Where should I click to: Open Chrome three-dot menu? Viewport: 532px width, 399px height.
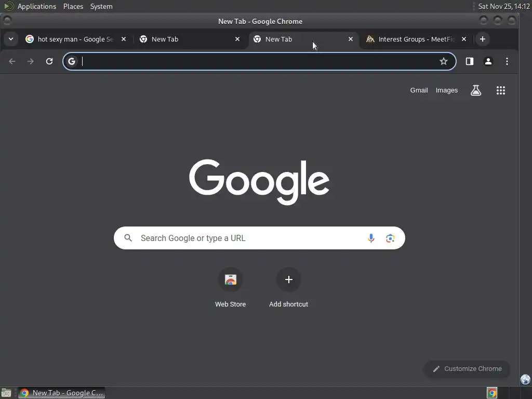(507, 61)
